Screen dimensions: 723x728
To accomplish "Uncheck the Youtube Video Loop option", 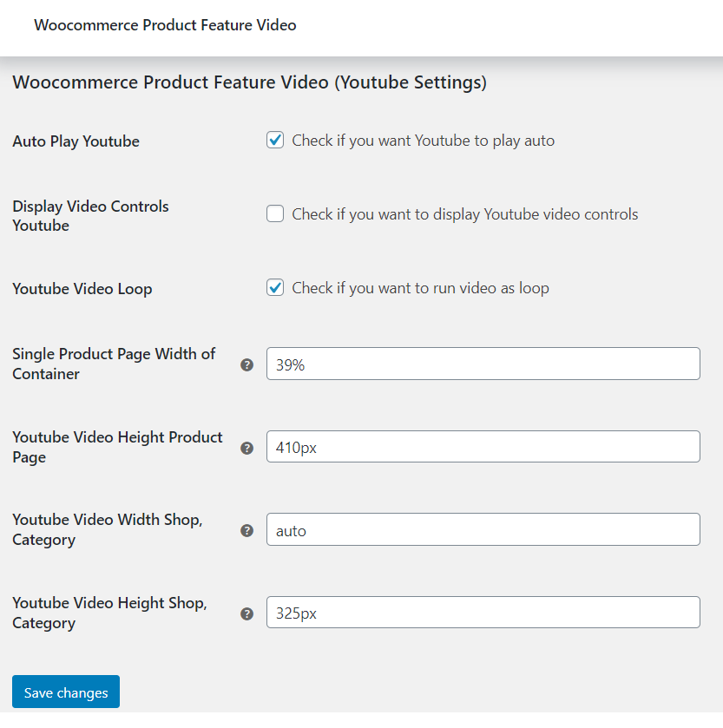I will 274,287.
